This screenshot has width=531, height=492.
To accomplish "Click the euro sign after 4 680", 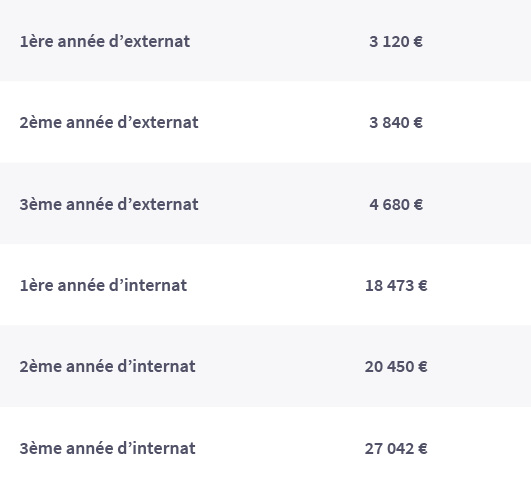I will (x=418, y=205).
